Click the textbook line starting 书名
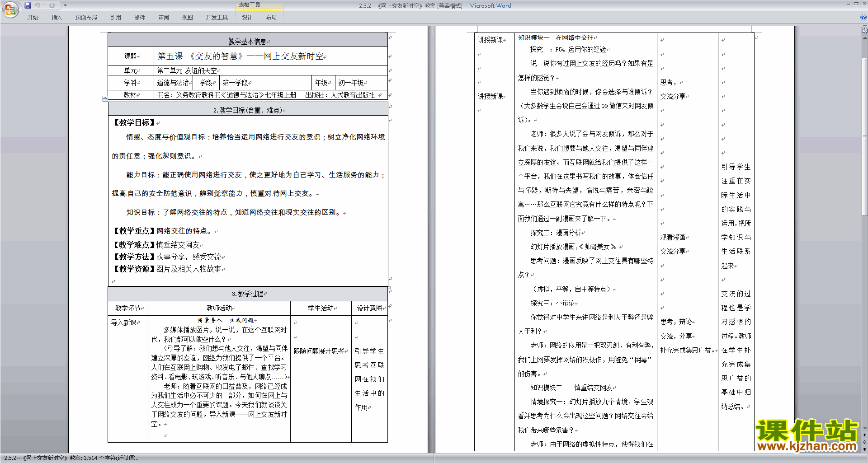Screen dimensions: 868x463 [x=266, y=95]
